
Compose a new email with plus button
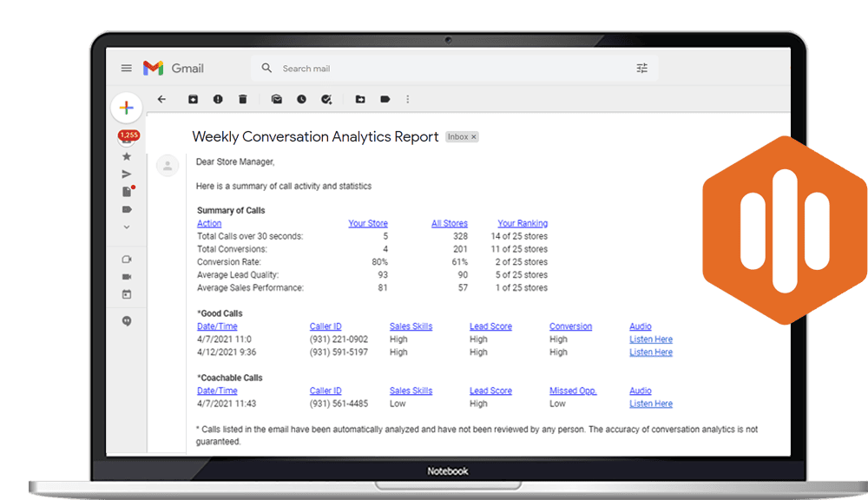[x=126, y=108]
